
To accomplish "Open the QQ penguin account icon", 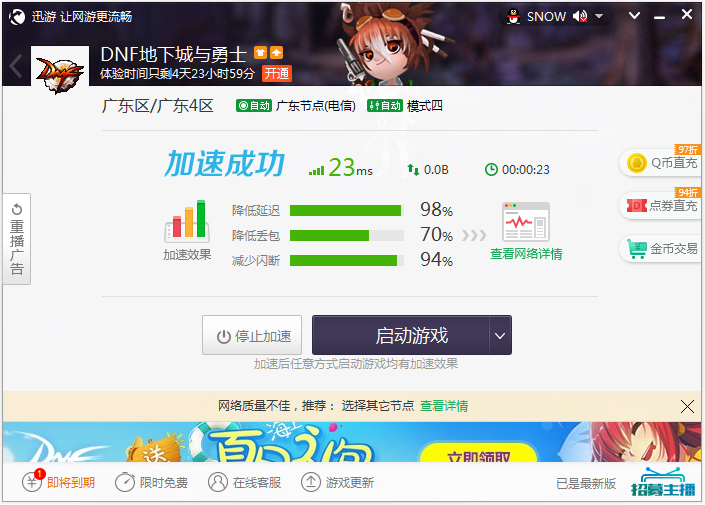I will [513, 17].
